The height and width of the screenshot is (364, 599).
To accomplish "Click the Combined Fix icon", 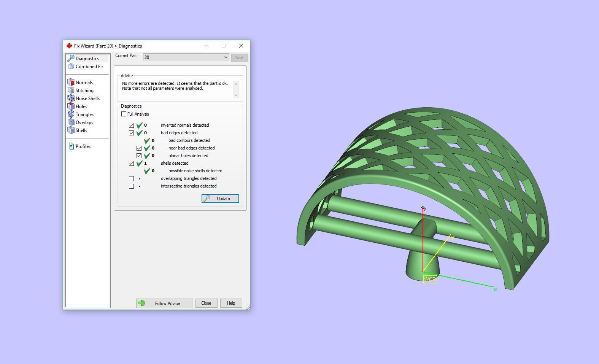I will pyautogui.click(x=71, y=66).
